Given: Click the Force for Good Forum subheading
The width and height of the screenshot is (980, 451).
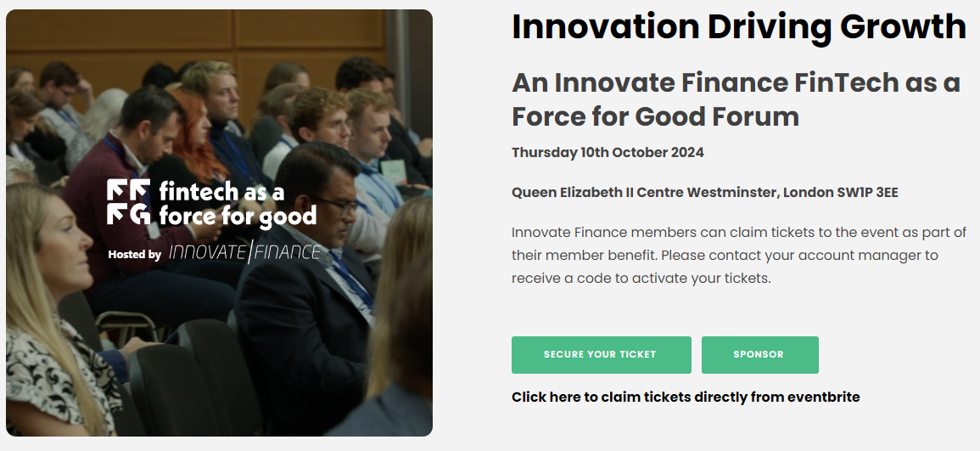Looking at the screenshot, I should [x=736, y=99].
